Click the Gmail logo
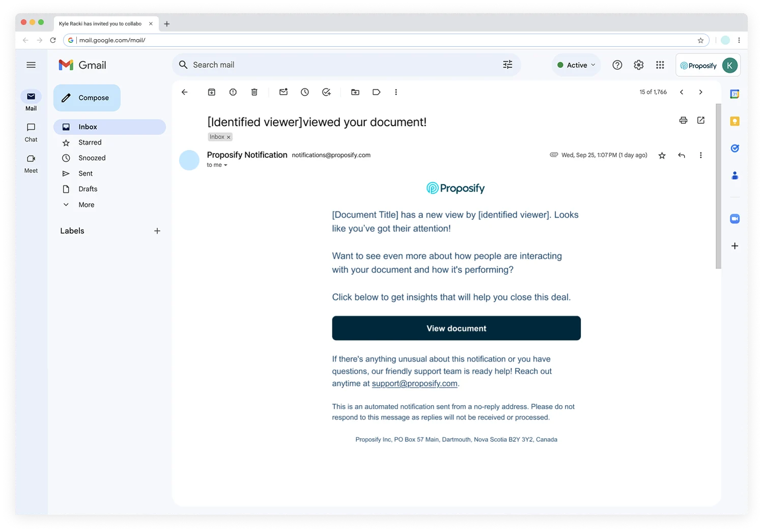 [x=82, y=65]
